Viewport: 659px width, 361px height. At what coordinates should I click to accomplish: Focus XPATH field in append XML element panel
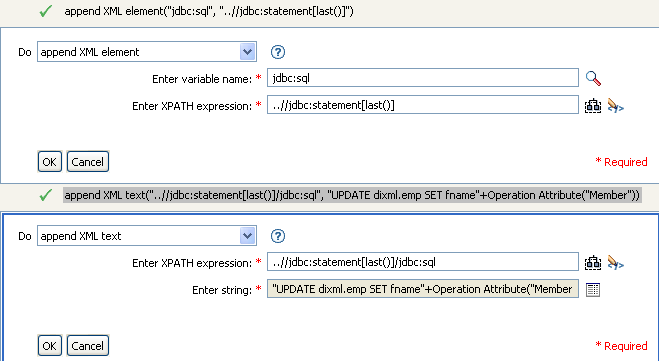point(423,105)
